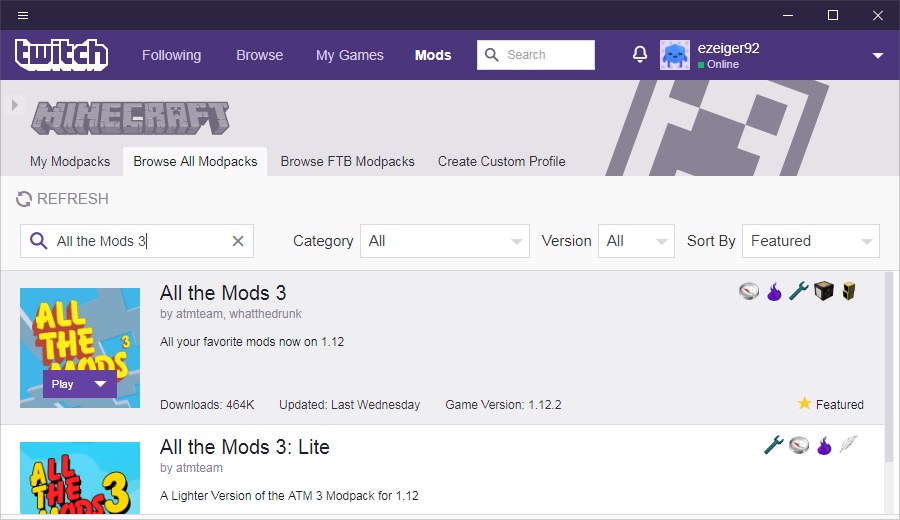Open the Browse section

click(x=259, y=55)
